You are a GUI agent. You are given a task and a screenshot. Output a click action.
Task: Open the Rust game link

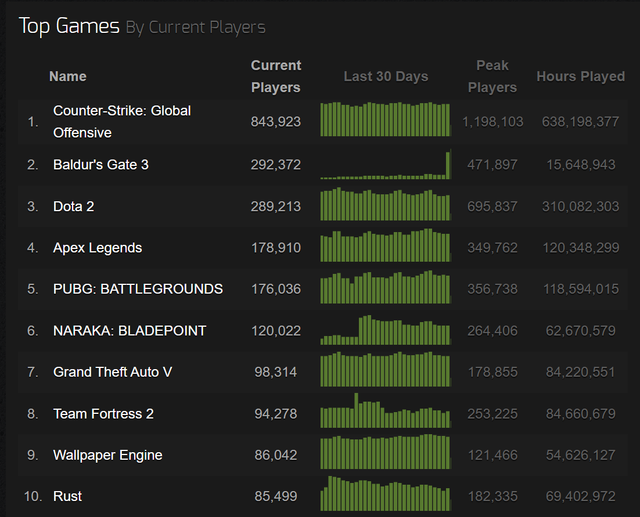pyautogui.click(x=67, y=496)
